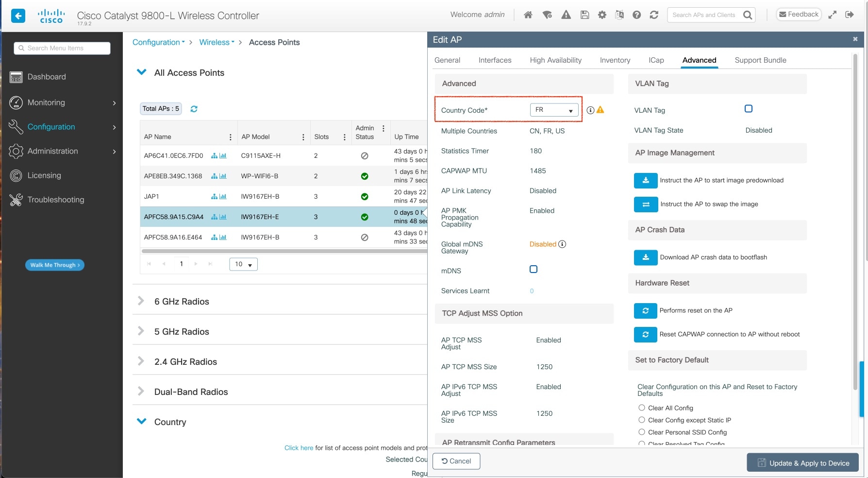This screenshot has width=868, height=478.
Task: Click start image predownload button
Action: pyautogui.click(x=646, y=181)
